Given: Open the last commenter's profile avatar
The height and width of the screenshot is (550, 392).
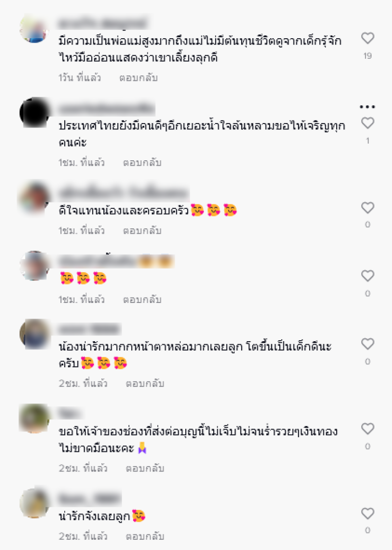Looking at the screenshot, I should click(34, 503).
